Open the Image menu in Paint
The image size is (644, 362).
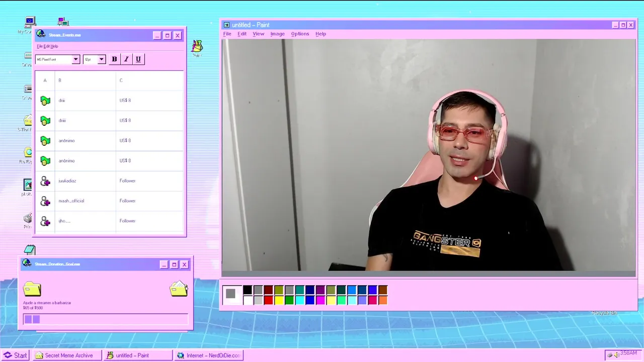[x=277, y=34]
